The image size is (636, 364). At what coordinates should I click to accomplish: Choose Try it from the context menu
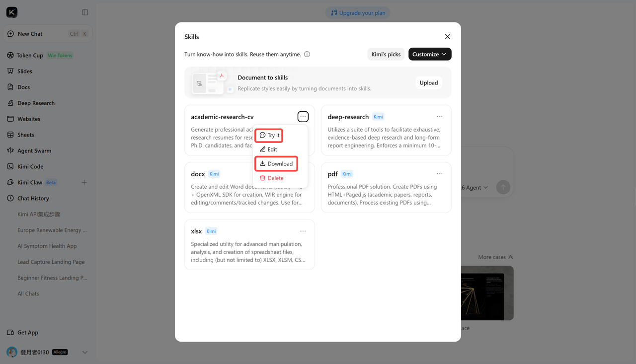pyautogui.click(x=269, y=135)
